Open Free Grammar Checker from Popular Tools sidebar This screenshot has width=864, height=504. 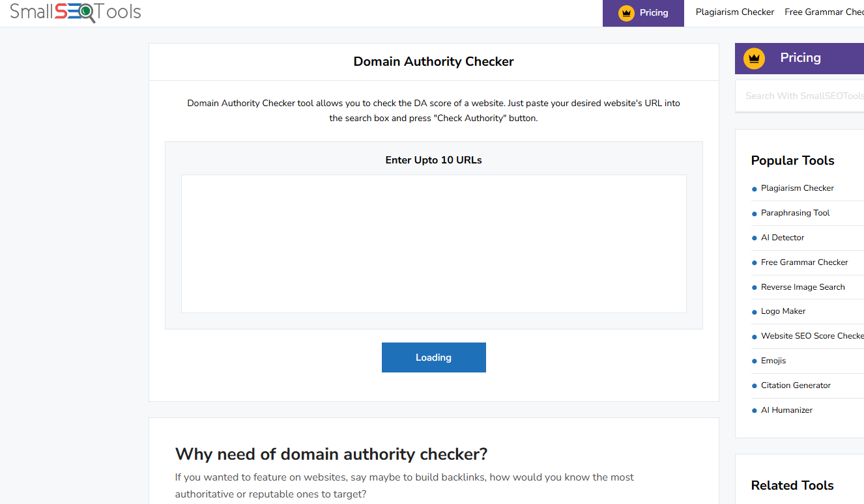pyautogui.click(x=805, y=262)
